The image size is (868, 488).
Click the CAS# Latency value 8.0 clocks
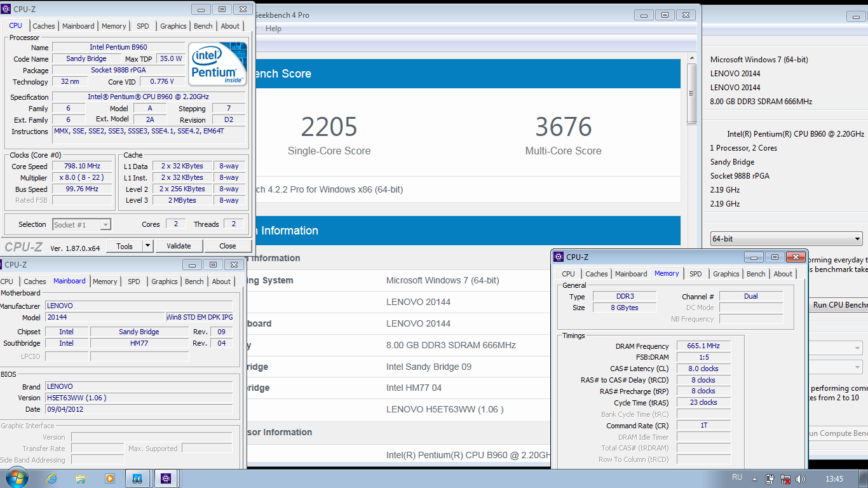(x=703, y=369)
